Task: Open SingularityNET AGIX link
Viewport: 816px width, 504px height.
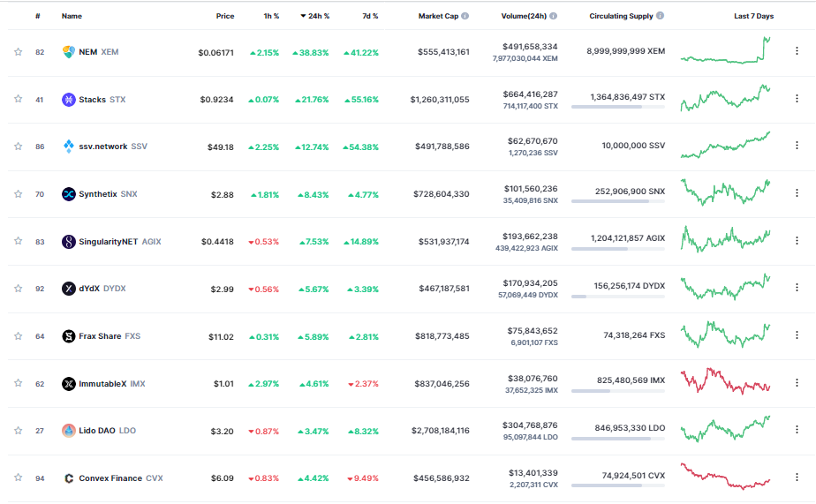Action: click(x=120, y=241)
